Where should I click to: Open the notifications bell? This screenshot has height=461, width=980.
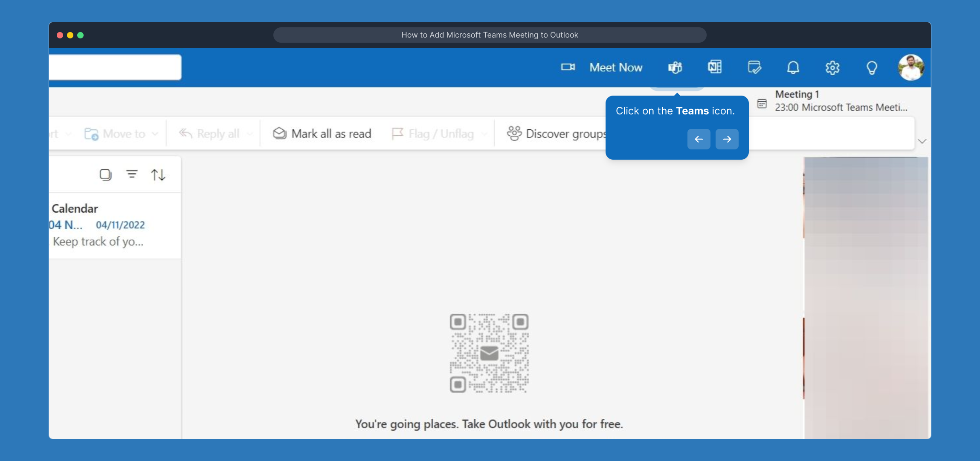793,67
